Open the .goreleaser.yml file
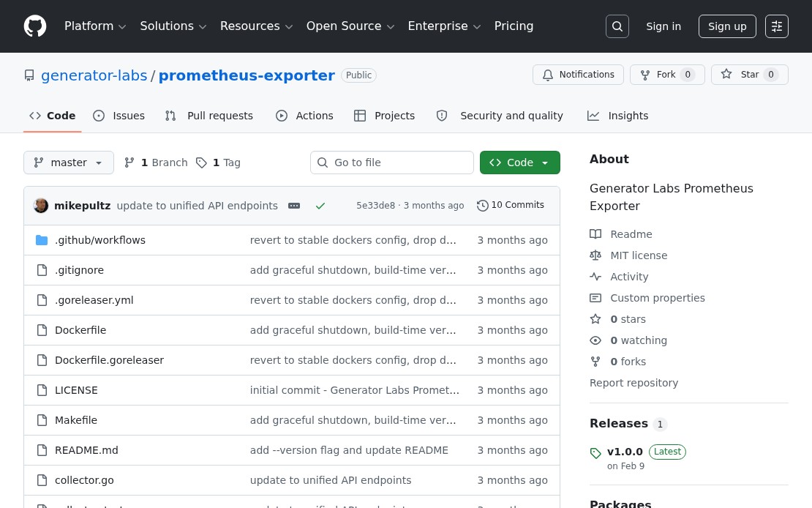Screen dimensions: 812x508 click(x=94, y=300)
